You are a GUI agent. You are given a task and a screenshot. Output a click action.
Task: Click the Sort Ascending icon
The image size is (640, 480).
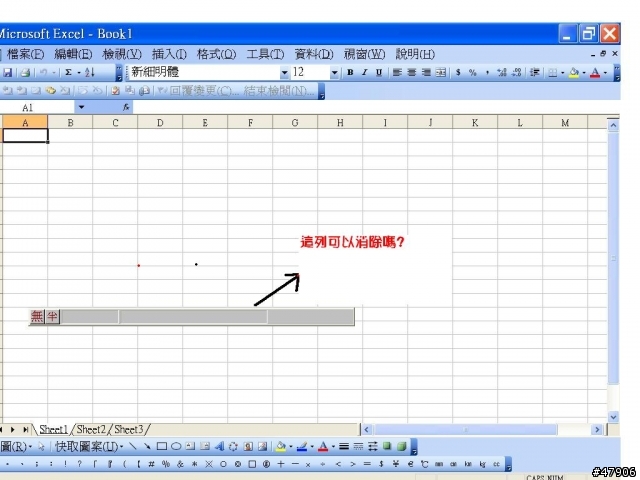point(90,73)
